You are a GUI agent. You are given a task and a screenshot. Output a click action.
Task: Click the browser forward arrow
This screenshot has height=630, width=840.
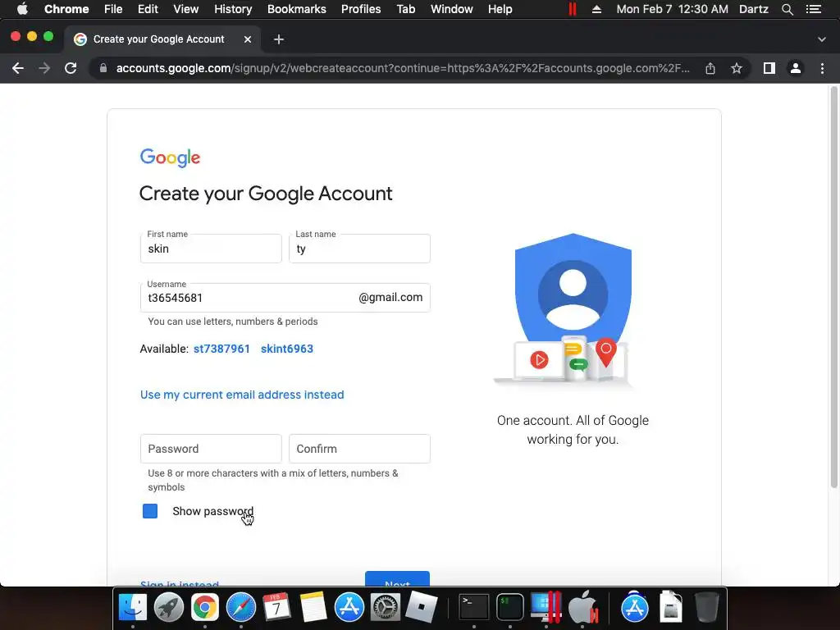tap(44, 68)
